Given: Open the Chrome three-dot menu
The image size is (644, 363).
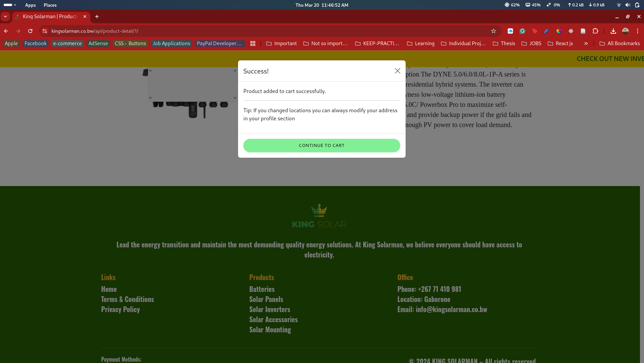Looking at the screenshot, I should [637, 31].
